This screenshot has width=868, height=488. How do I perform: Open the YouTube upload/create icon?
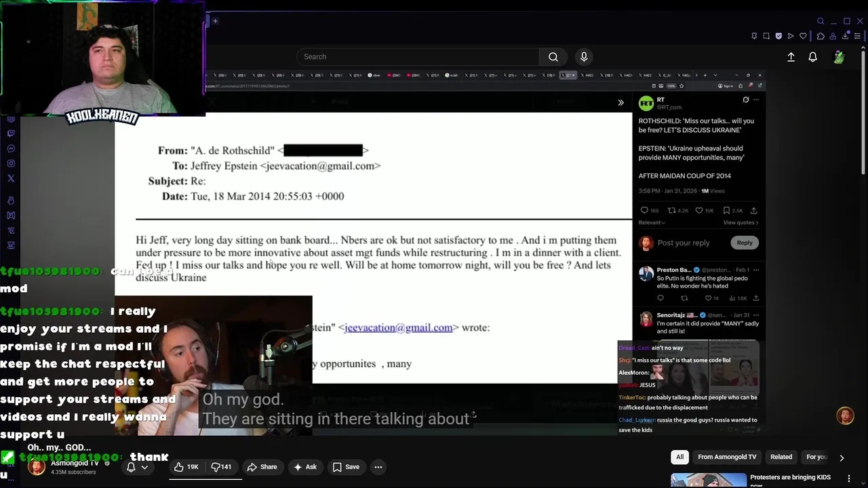[x=791, y=58]
